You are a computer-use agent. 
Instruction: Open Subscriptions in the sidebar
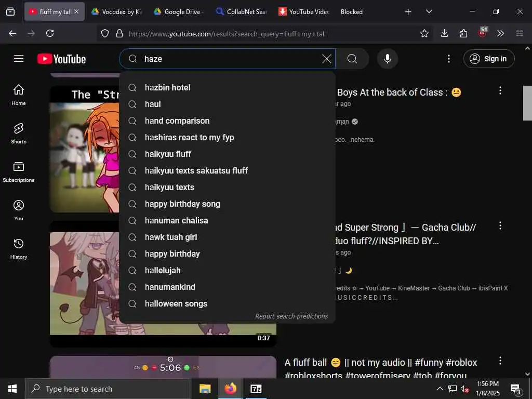[x=19, y=172]
